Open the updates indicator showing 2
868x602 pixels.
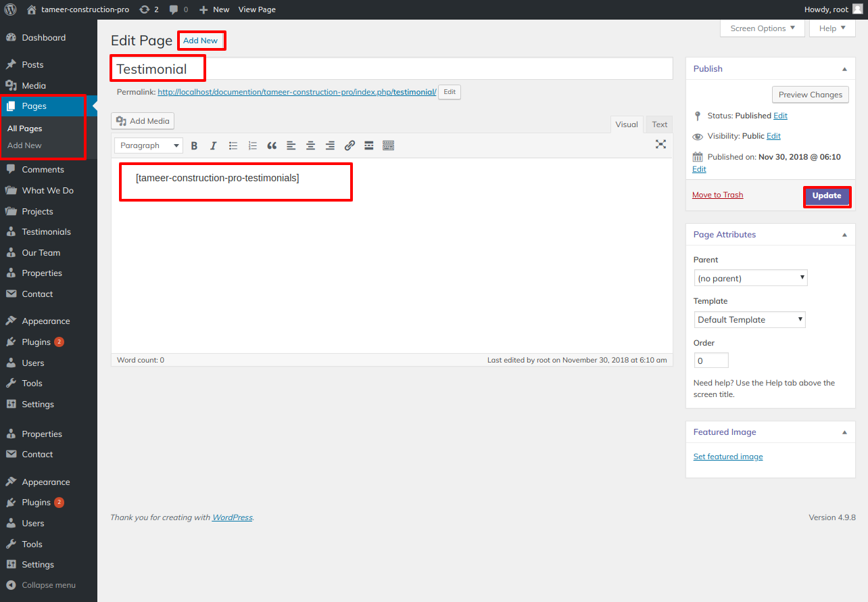pyautogui.click(x=149, y=9)
